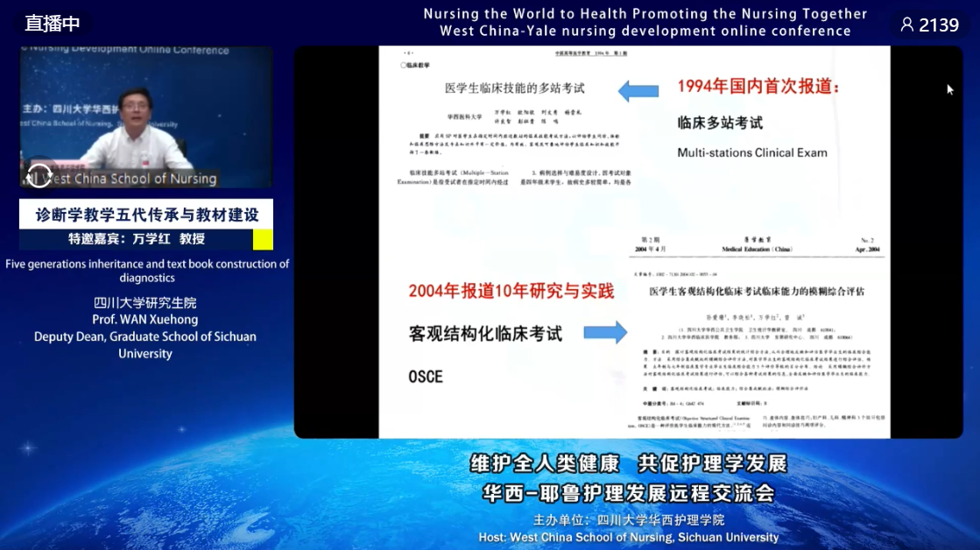Click the OSCE label on the slide

426,377
